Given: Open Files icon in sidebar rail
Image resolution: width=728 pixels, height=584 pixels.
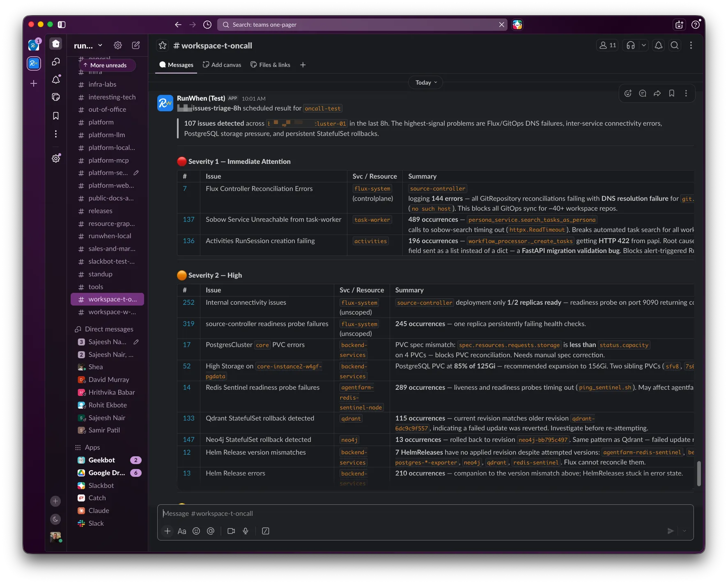Looking at the screenshot, I should tap(56, 97).
